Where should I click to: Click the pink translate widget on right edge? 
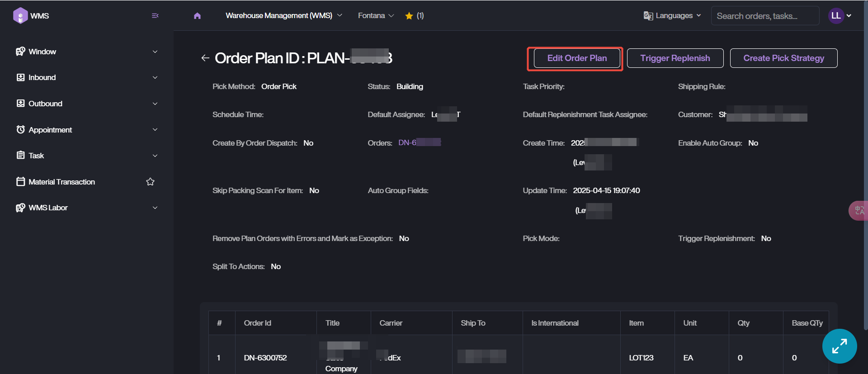tap(859, 210)
